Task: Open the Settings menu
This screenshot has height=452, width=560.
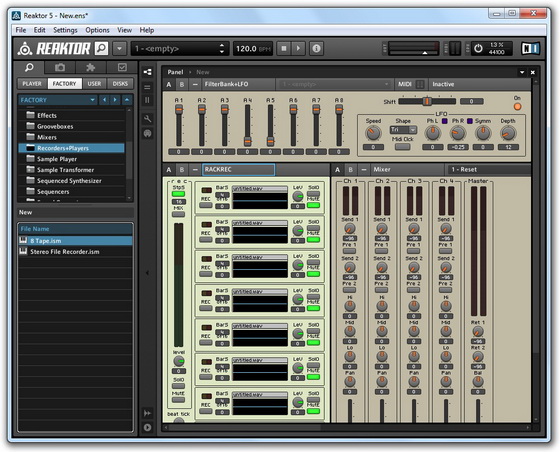Action: pos(65,30)
